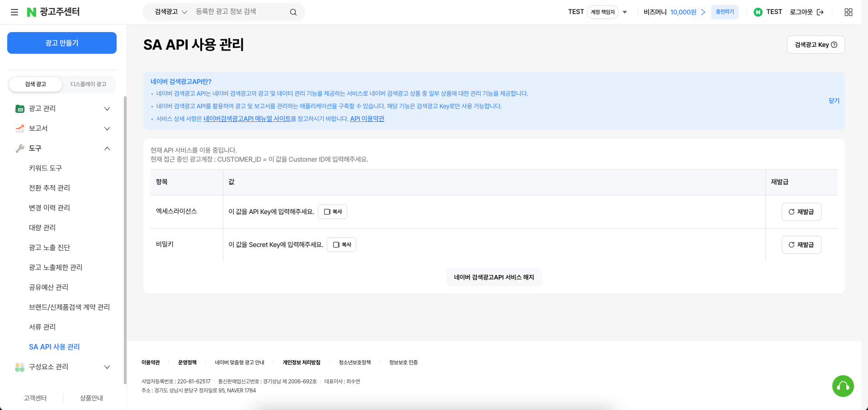Click the 계정 책임자 badge
This screenshot has height=410, width=868.
point(603,12)
